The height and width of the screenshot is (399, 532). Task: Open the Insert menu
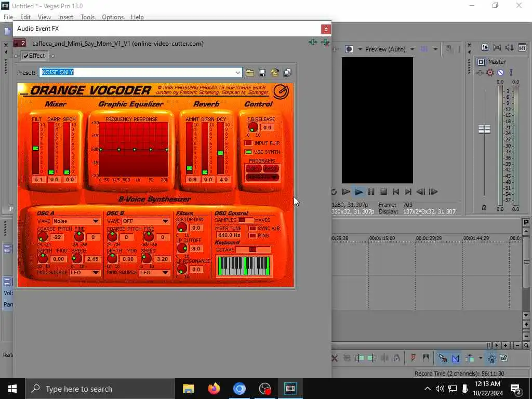[65, 17]
